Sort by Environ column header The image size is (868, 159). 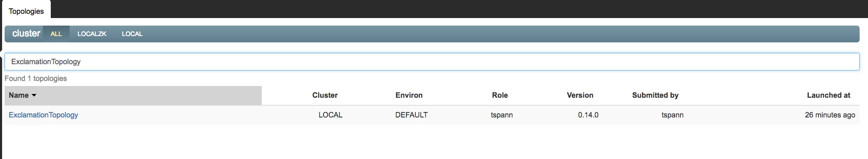[409, 95]
